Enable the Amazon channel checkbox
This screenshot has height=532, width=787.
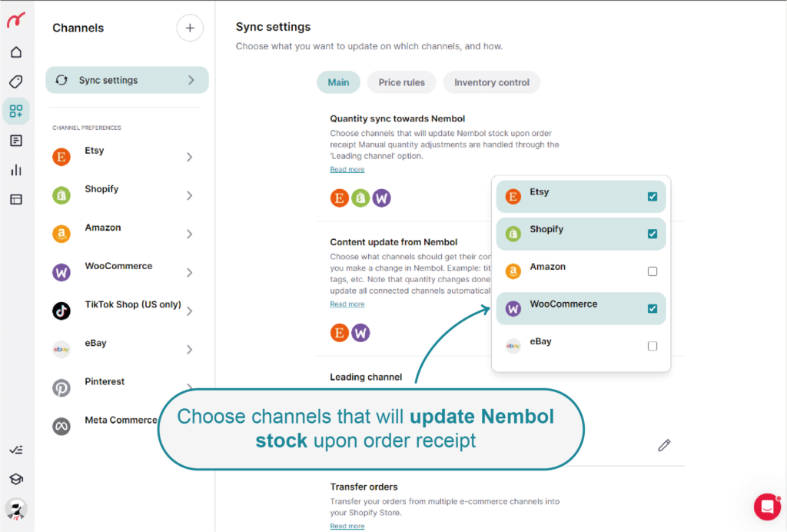[653, 271]
